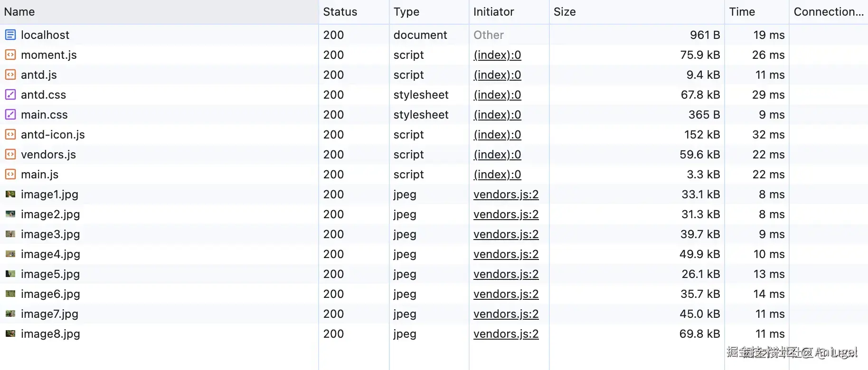
Task: Sort requests by the Name column header
Action: coord(19,12)
